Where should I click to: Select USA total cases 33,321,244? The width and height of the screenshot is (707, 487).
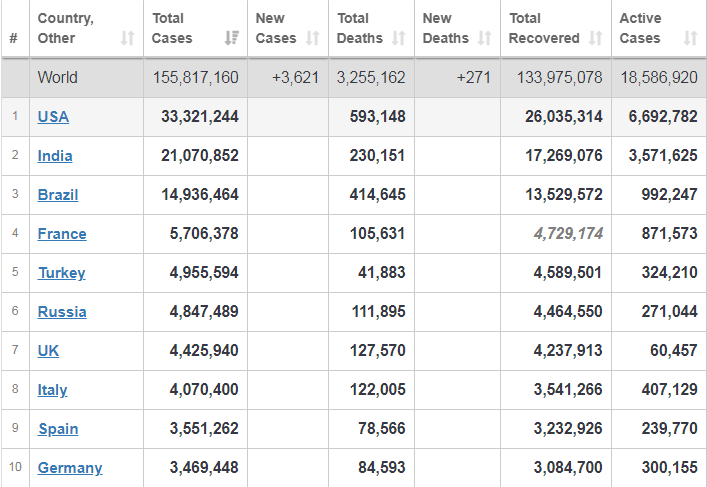tap(200, 117)
